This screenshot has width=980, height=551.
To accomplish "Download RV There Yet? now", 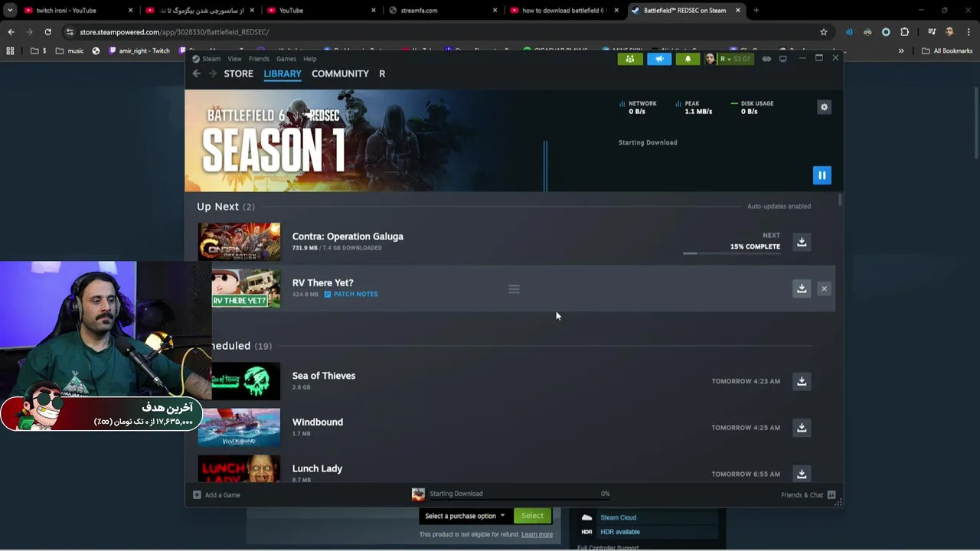I will pyautogui.click(x=802, y=289).
